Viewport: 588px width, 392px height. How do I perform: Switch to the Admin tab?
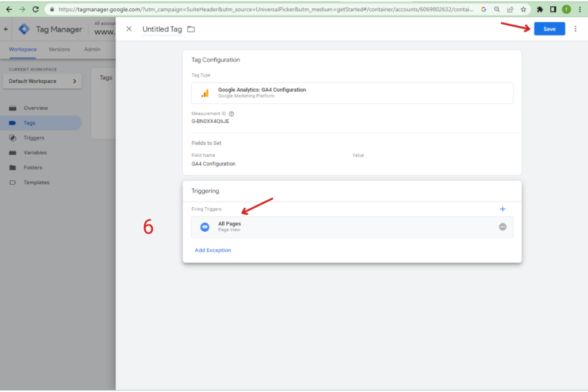92,49
